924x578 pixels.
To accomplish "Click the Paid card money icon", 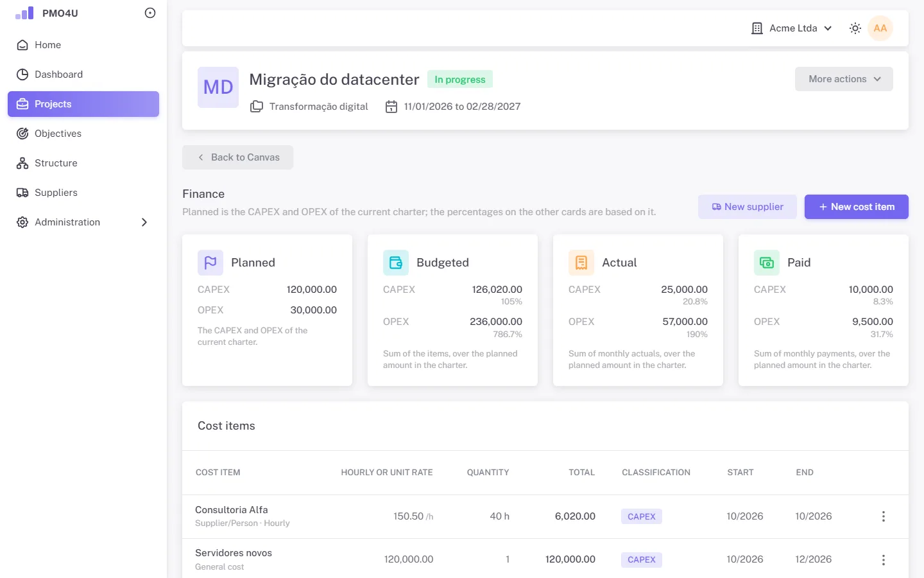I will (x=767, y=263).
